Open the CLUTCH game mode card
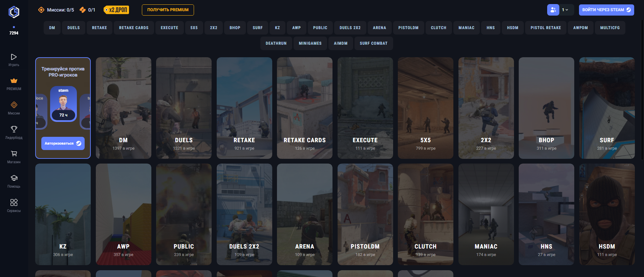The height and width of the screenshot is (277, 644). (426, 214)
